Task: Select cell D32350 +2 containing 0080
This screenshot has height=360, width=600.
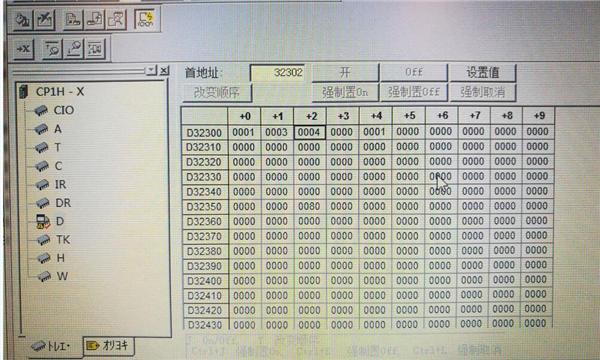Action: pos(309,206)
